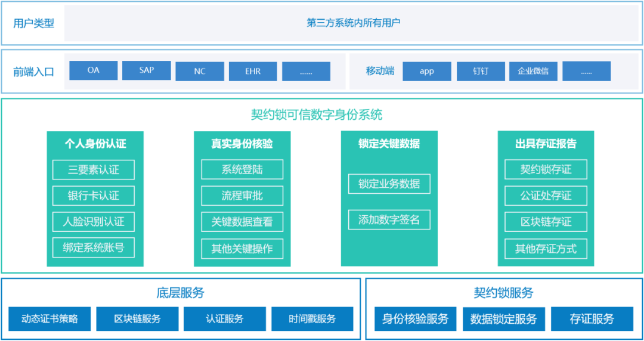Choose 人脸识别认证 option

94,222
